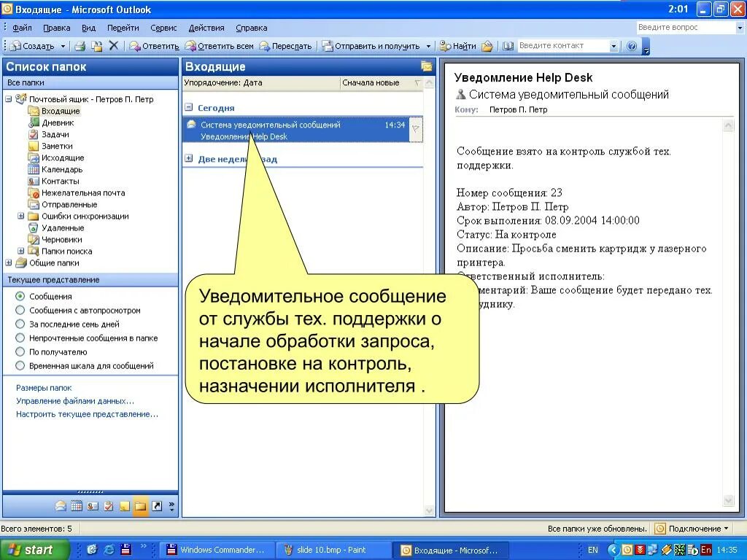Select Непрочтенные сообщения в папке view
The width and height of the screenshot is (747, 560).
[x=20, y=338]
